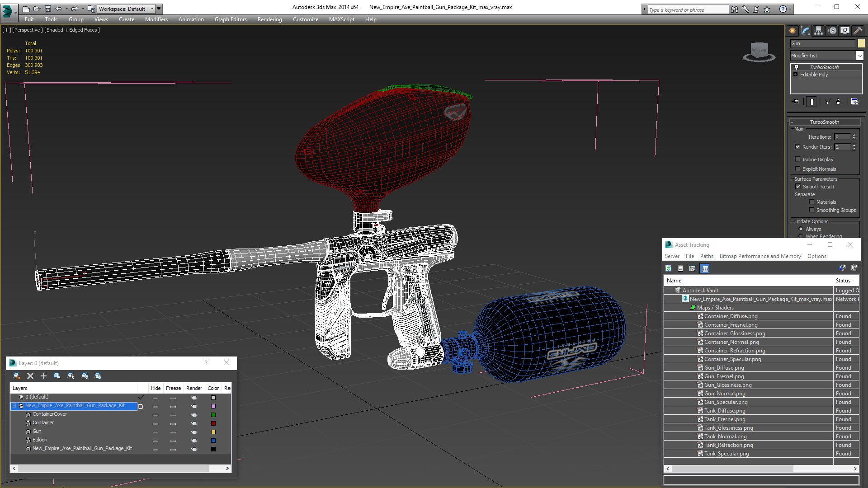Click the Pin Stack icon
868x488 pixels.
tap(796, 102)
